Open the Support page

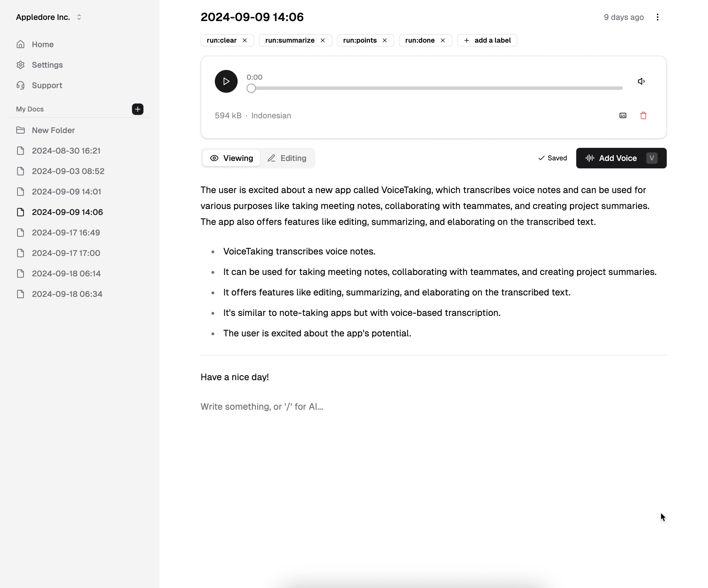click(x=47, y=85)
